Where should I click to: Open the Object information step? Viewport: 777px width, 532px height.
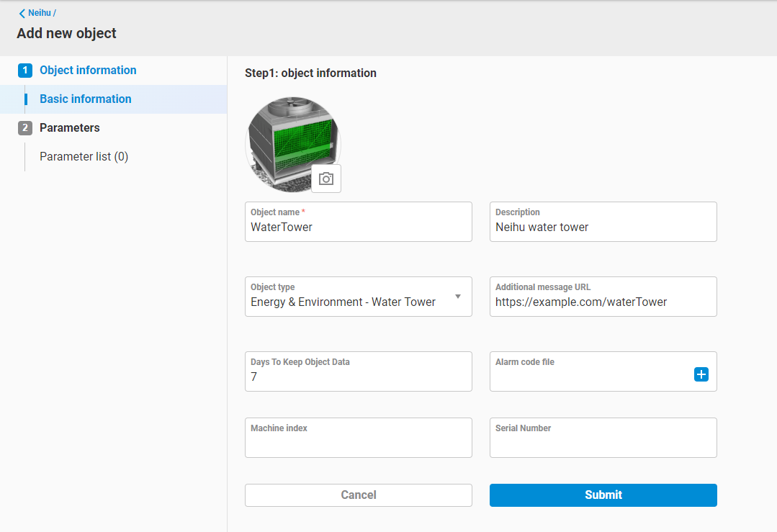point(88,71)
